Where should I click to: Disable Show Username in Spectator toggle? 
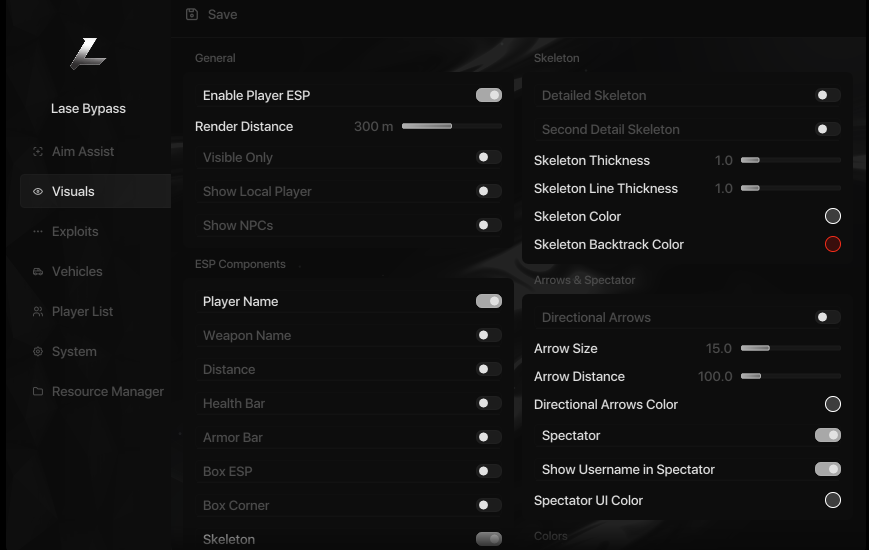[x=828, y=469]
